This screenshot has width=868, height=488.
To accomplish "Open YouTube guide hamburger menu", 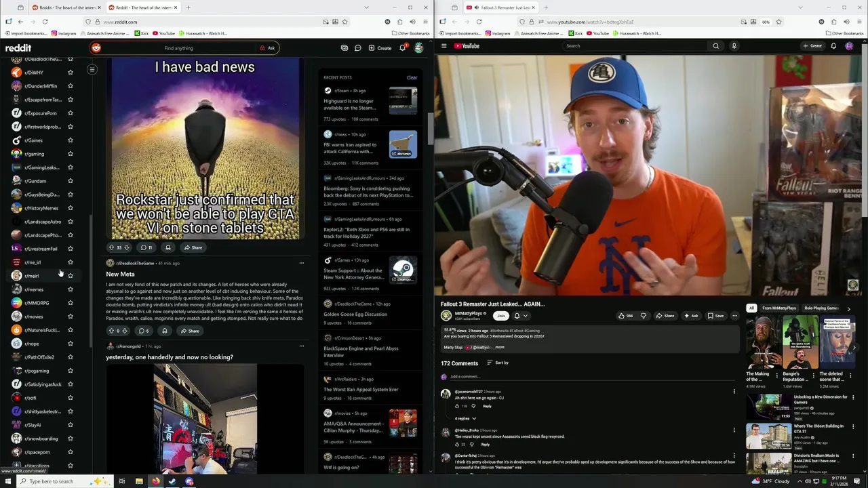I will coord(444,46).
